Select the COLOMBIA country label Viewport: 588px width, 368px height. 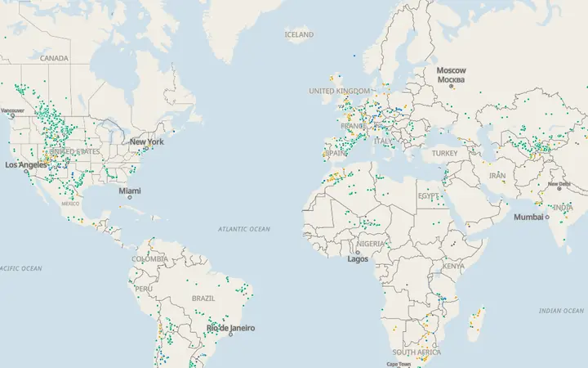[150, 259]
